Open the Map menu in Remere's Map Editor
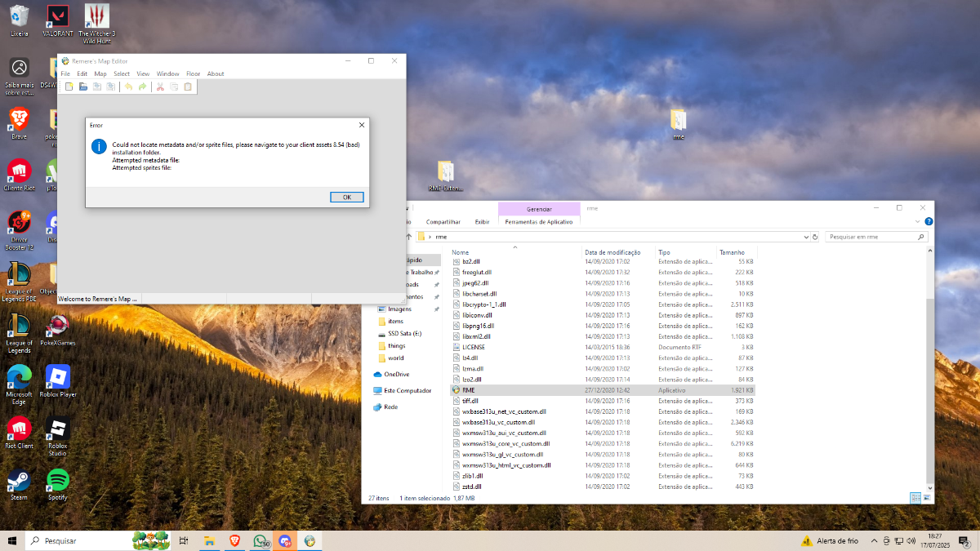The image size is (980, 551). pyautogui.click(x=100, y=73)
